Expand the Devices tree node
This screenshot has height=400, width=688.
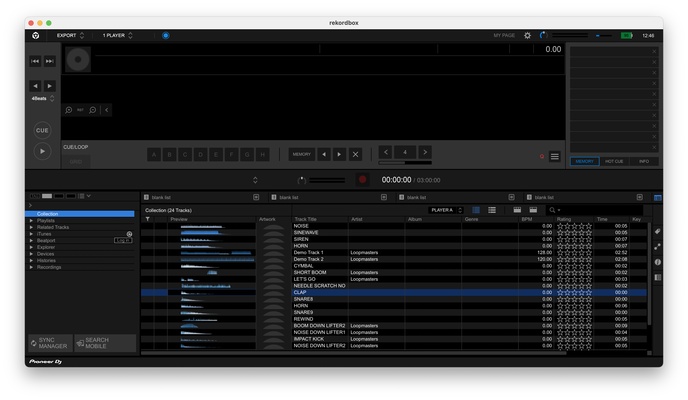click(x=31, y=254)
